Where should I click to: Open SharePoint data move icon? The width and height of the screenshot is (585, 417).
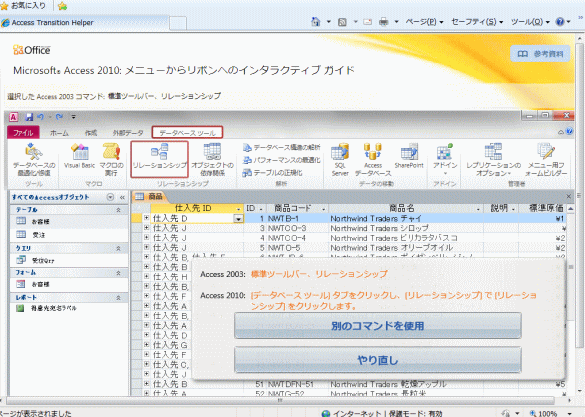point(409,156)
